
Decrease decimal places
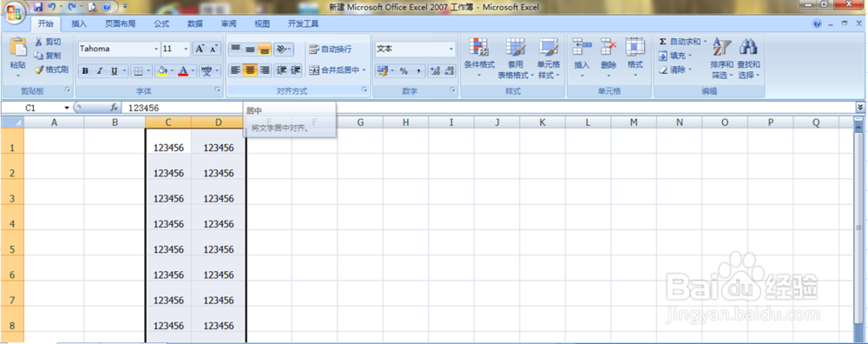[x=450, y=71]
